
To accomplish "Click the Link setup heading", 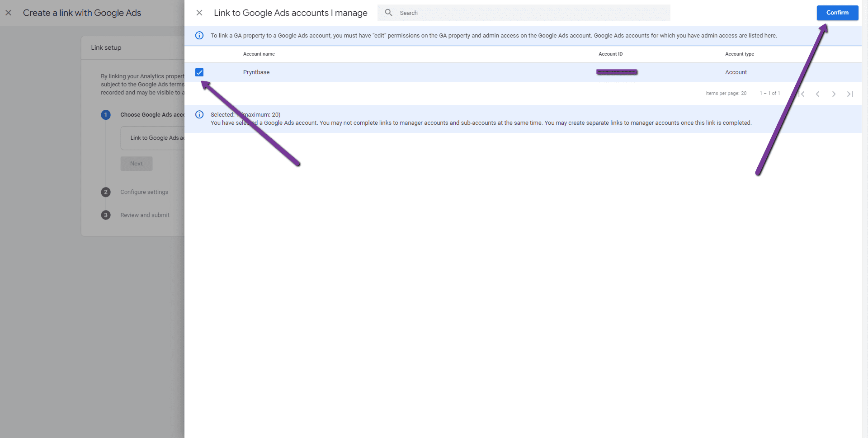I will tap(106, 47).
